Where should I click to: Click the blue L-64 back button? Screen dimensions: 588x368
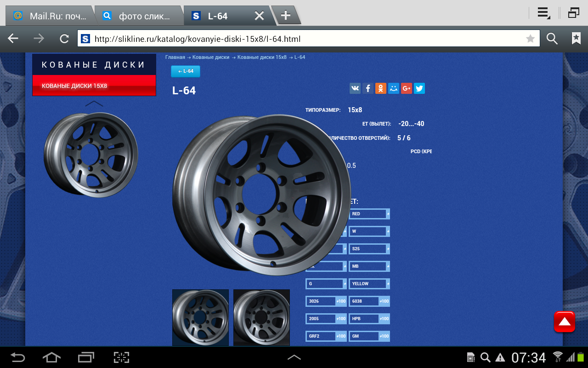point(186,71)
